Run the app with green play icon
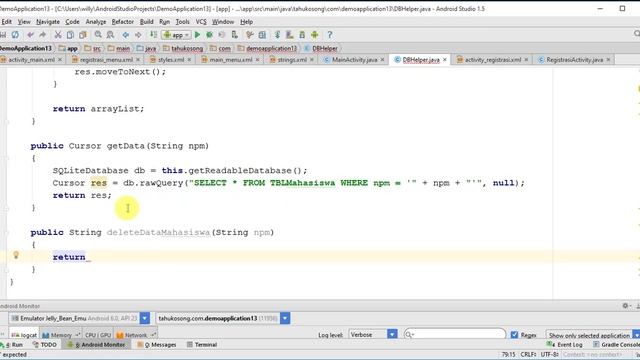This screenshot has width=640, height=360. (198, 35)
